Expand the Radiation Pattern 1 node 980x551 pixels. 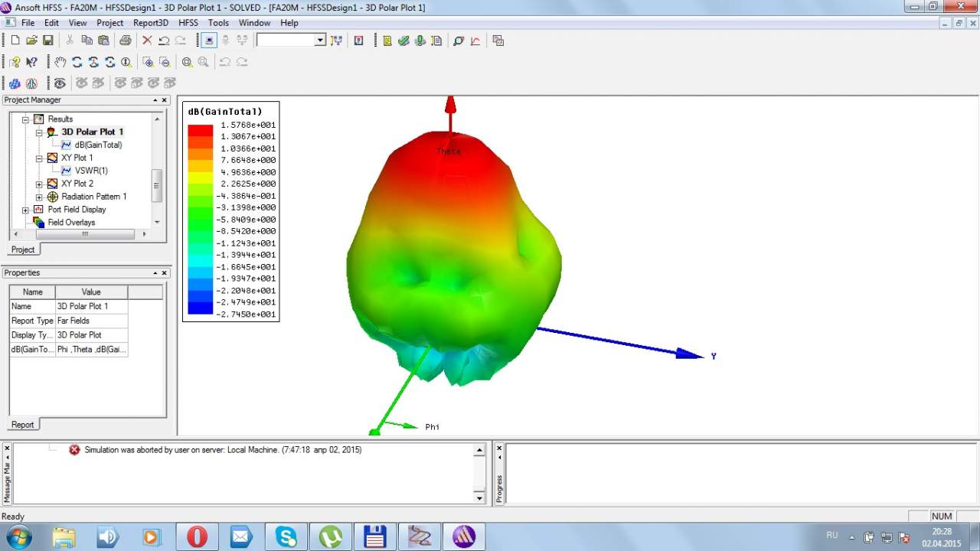[x=39, y=197]
